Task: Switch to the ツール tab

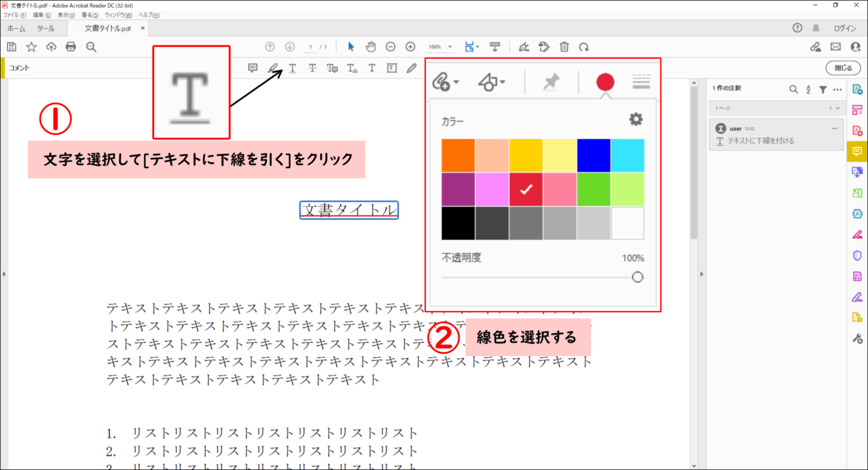Action: 45,28
